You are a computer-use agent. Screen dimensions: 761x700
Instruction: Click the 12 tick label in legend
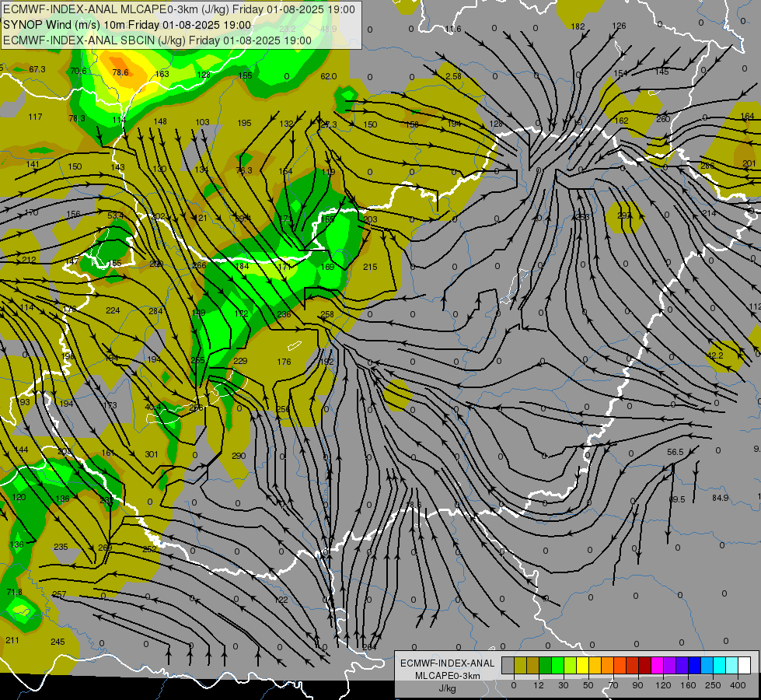(539, 685)
